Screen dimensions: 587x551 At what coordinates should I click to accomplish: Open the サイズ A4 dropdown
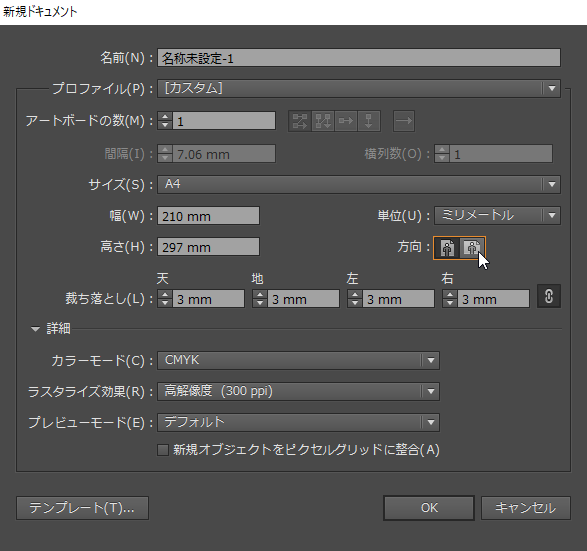pyautogui.click(x=359, y=184)
